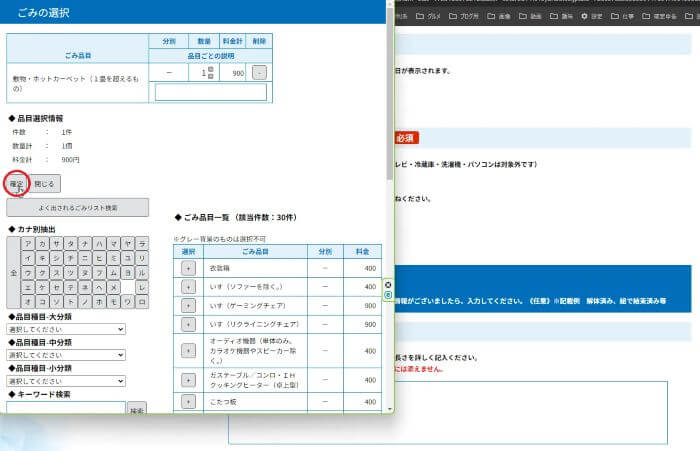Add いす（リクライニングチェア） with its plus button
The image size is (700, 451).
(188, 324)
